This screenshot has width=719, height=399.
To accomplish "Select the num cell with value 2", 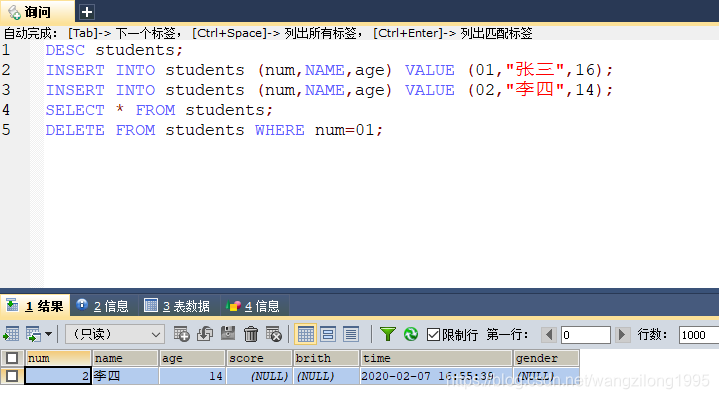I will point(58,376).
